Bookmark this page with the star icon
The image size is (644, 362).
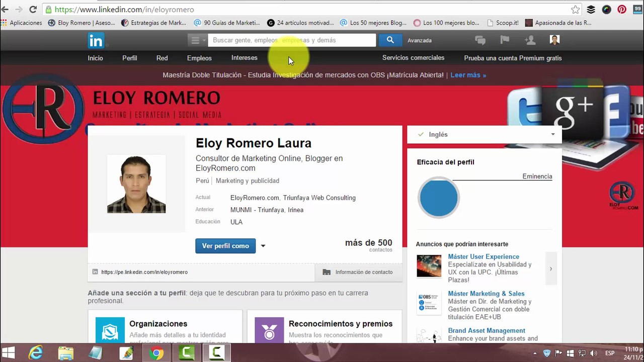576,9
